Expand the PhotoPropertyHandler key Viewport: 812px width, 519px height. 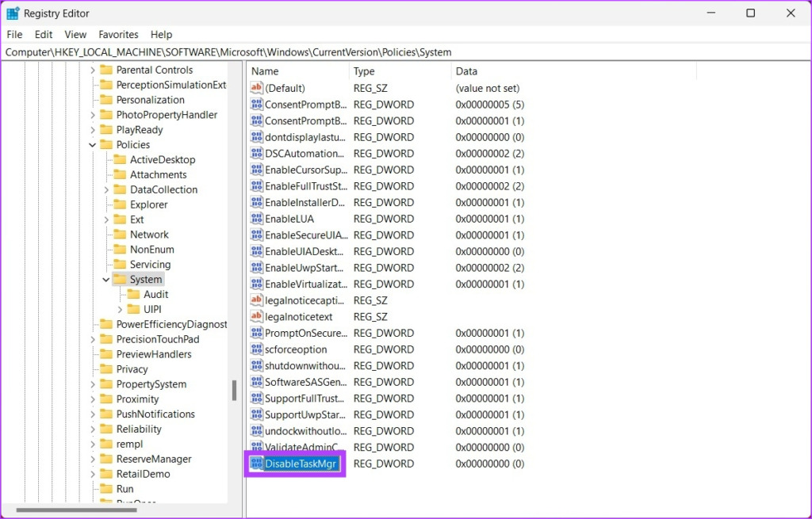(93, 115)
